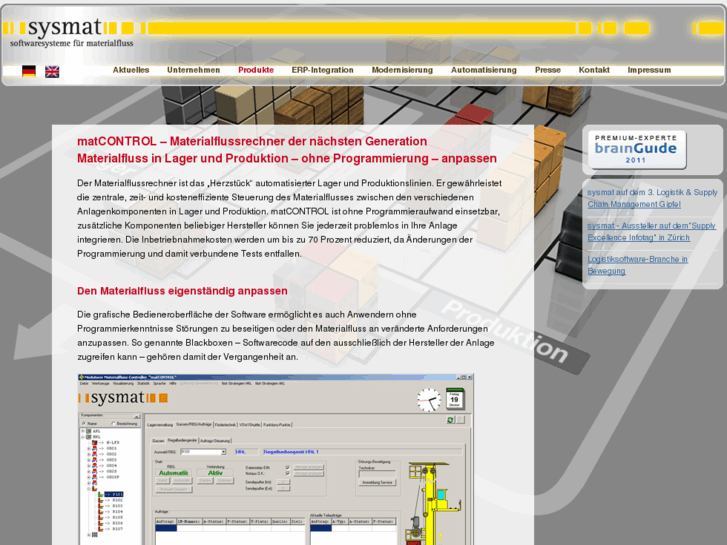Image resolution: width=727 pixels, height=545 pixels.
Task: Follow the Logistiksoftware-Branche in Bewegung link
Action: tap(638, 265)
